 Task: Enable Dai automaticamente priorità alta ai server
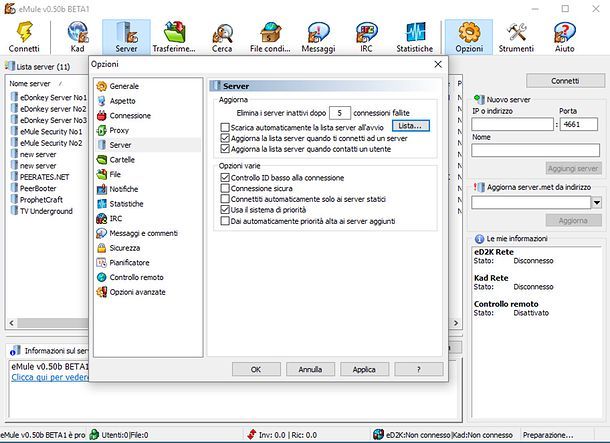(x=224, y=221)
